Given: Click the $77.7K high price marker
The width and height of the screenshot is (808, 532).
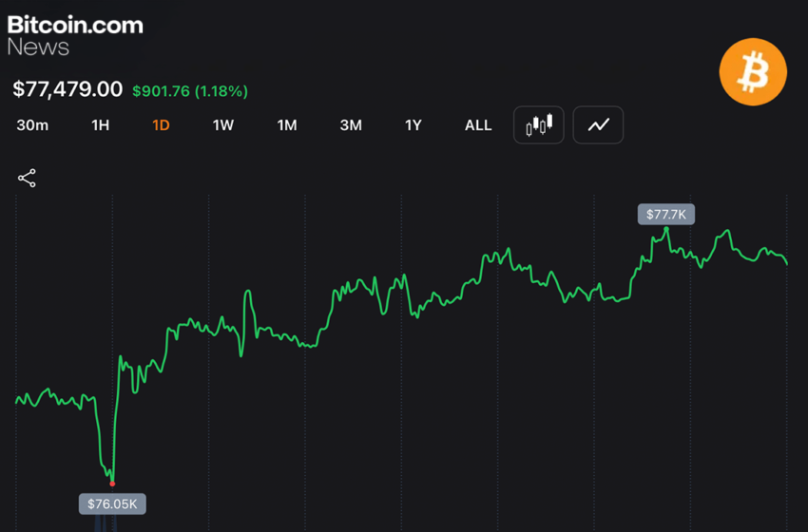Looking at the screenshot, I should tap(666, 215).
